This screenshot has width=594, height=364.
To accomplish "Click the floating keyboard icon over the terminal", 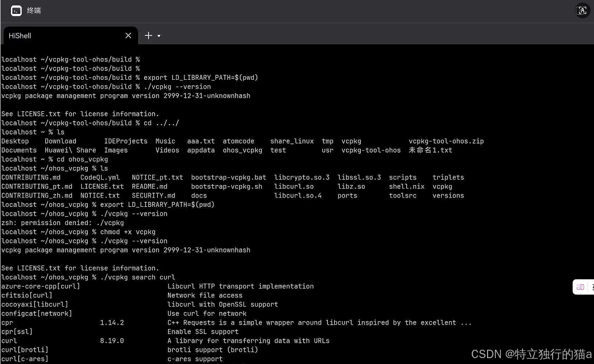I will [x=580, y=287].
